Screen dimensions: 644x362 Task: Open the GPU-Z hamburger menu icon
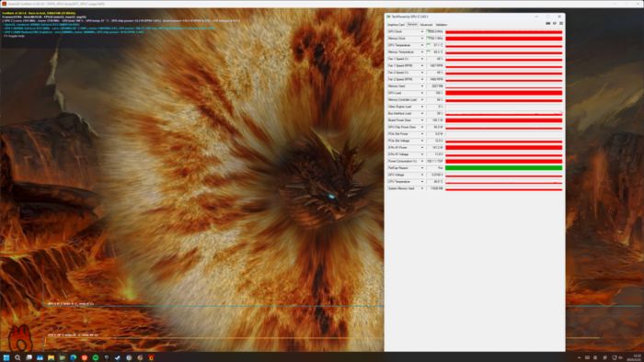point(561,23)
